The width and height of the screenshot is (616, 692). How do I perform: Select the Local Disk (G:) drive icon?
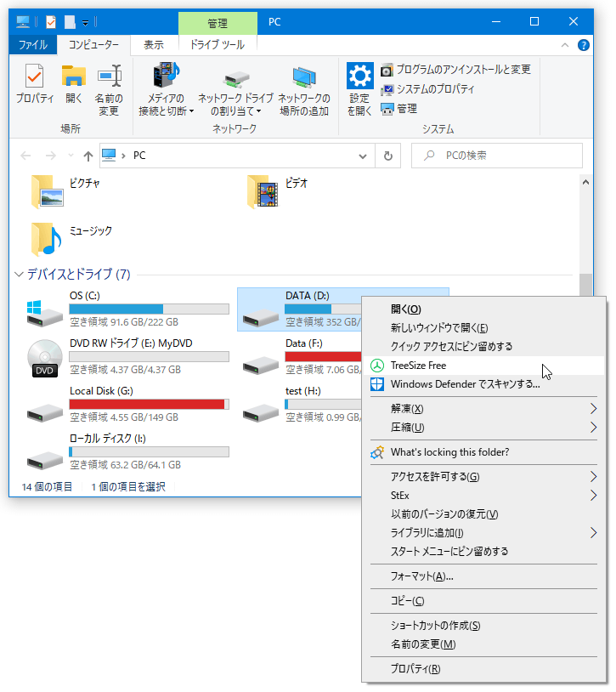point(44,413)
